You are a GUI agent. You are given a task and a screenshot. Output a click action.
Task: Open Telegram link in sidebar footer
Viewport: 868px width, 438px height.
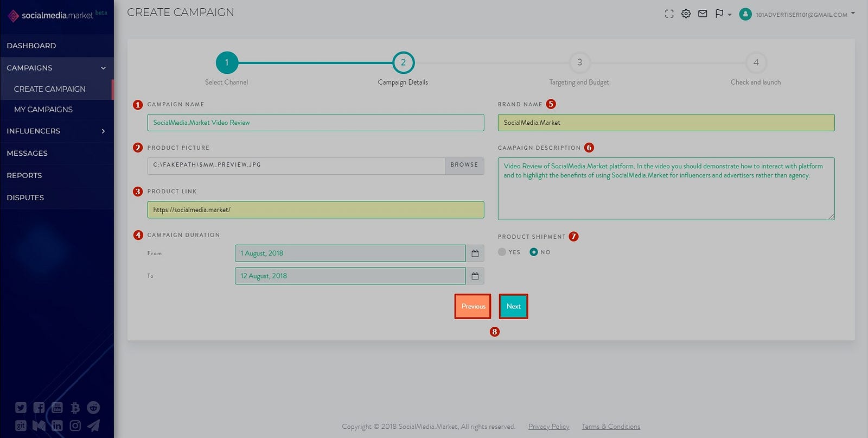tap(93, 426)
